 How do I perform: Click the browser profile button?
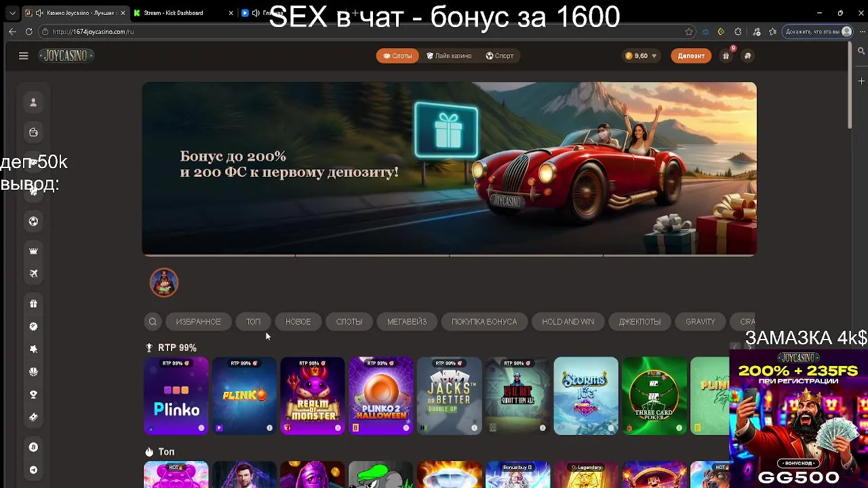click(818, 32)
